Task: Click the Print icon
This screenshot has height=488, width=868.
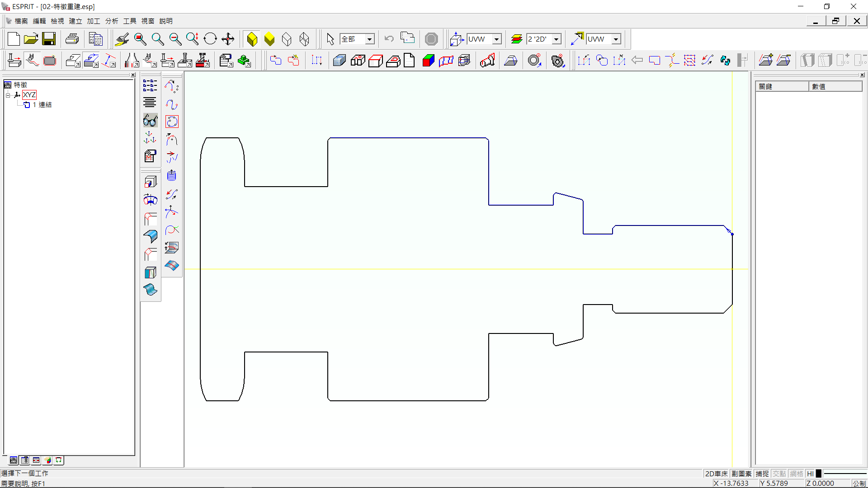Action: pyautogui.click(x=72, y=39)
